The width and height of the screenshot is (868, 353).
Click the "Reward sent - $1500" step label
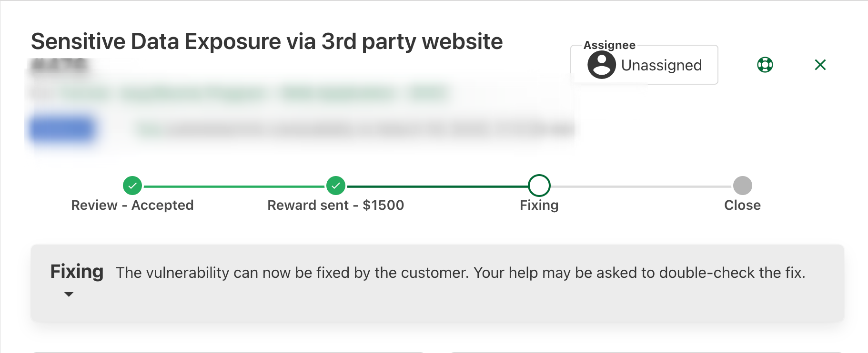(336, 205)
